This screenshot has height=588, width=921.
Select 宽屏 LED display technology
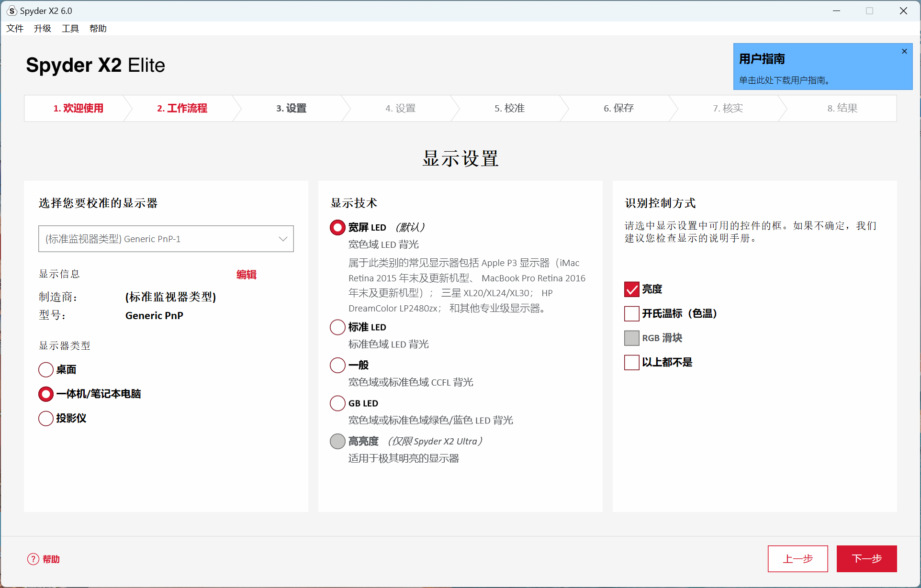click(x=337, y=227)
